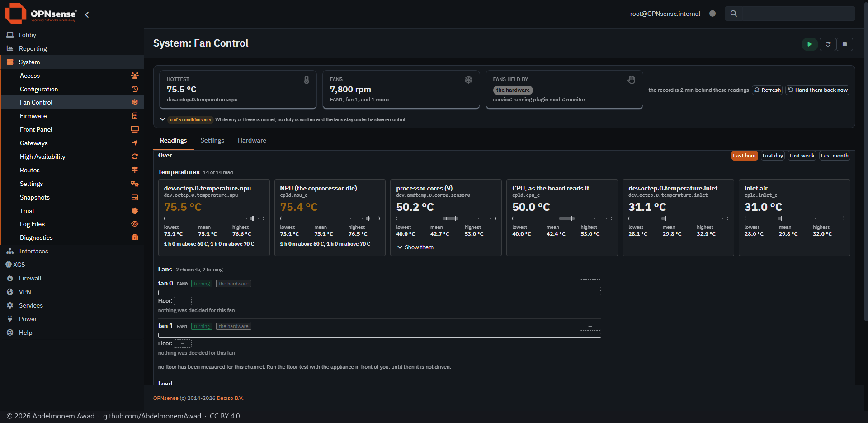Open Snapshots in the System menu
868x423 pixels.
(x=72, y=197)
